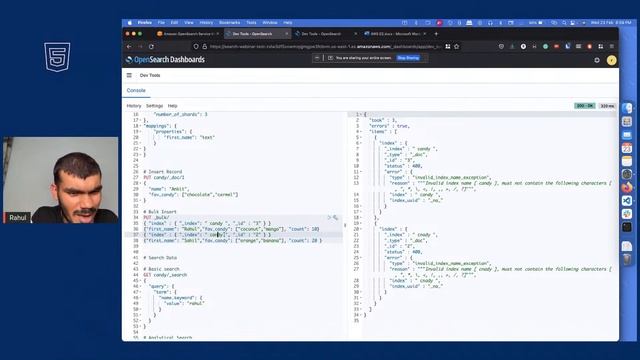Click the browser address bar URL
Screen dimensions: 640x360
click(325, 47)
